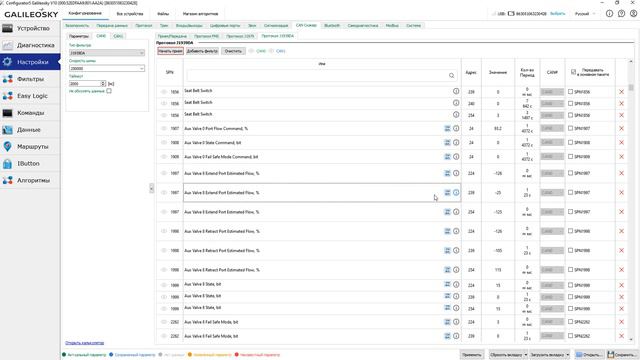640x360 pixels.
Task: Open the Скорость шины dropdown
Action: (107, 68)
